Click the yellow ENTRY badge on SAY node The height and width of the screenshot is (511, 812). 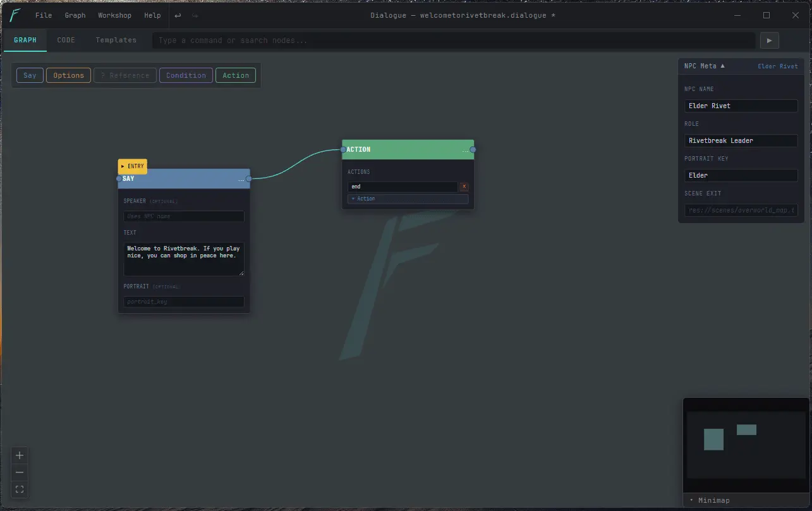[133, 166]
